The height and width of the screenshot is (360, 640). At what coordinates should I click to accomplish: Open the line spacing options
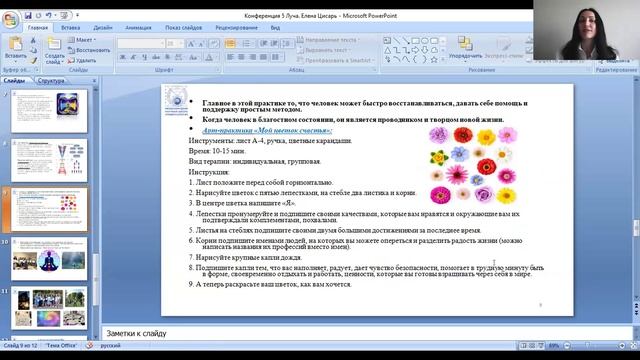[287, 44]
